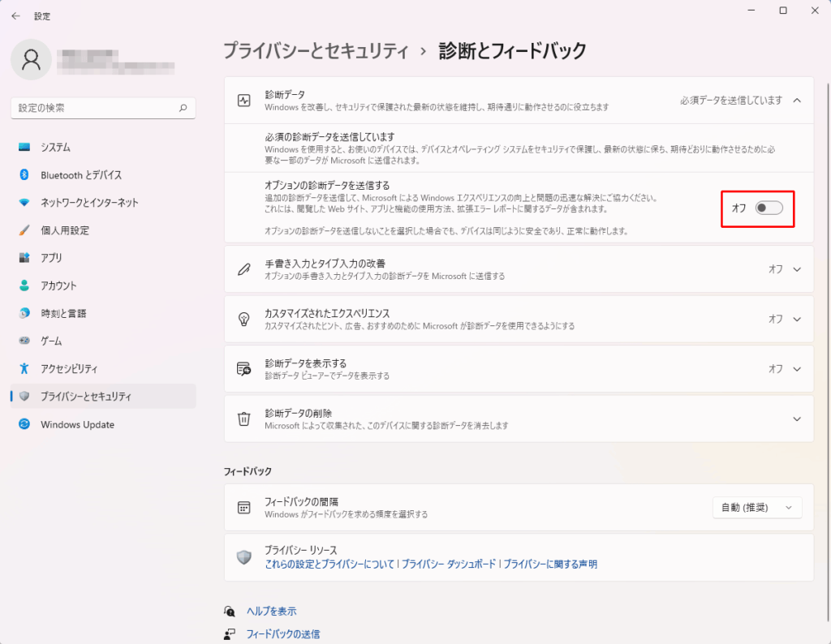Click the 診断データ activity icon
The width and height of the screenshot is (831, 644).
point(243,101)
